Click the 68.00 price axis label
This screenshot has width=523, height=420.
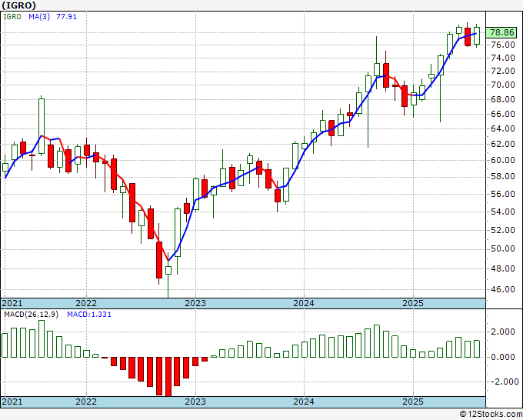(x=503, y=99)
